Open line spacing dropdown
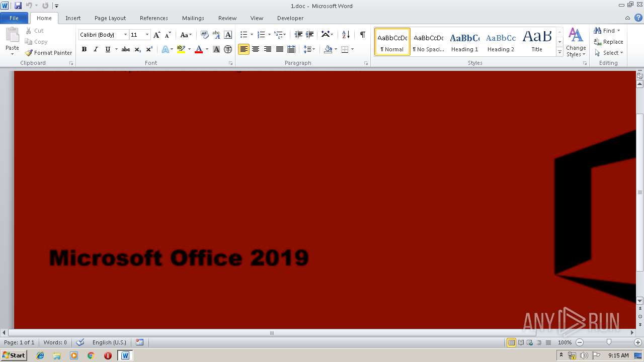The height and width of the screenshot is (362, 644). pos(309,49)
